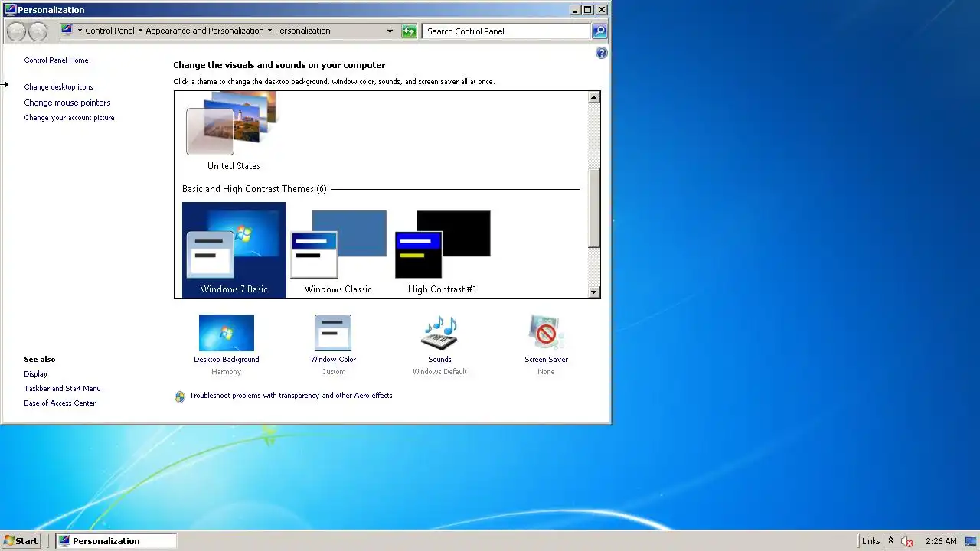
Task: Select the High Contrast #1 theme
Action: click(443, 250)
